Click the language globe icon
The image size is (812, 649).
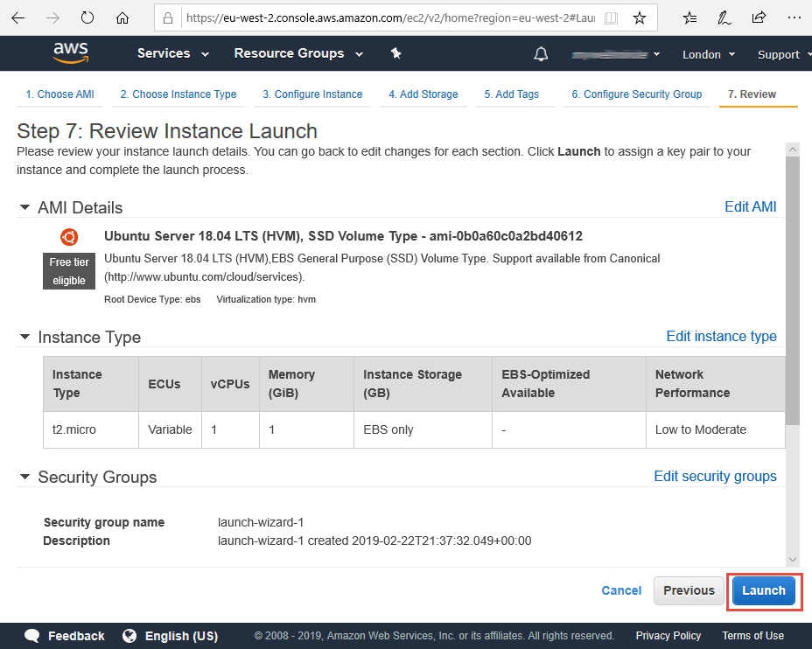(x=129, y=636)
